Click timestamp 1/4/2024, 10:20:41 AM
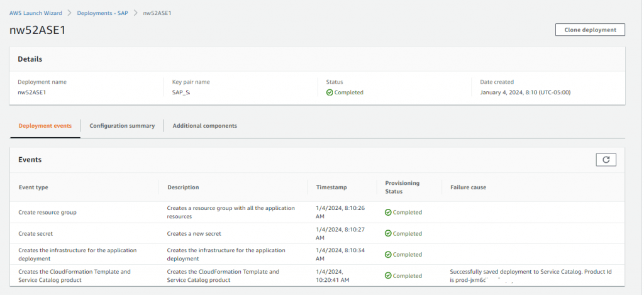Viewport: 644px width, 295px height. point(333,276)
